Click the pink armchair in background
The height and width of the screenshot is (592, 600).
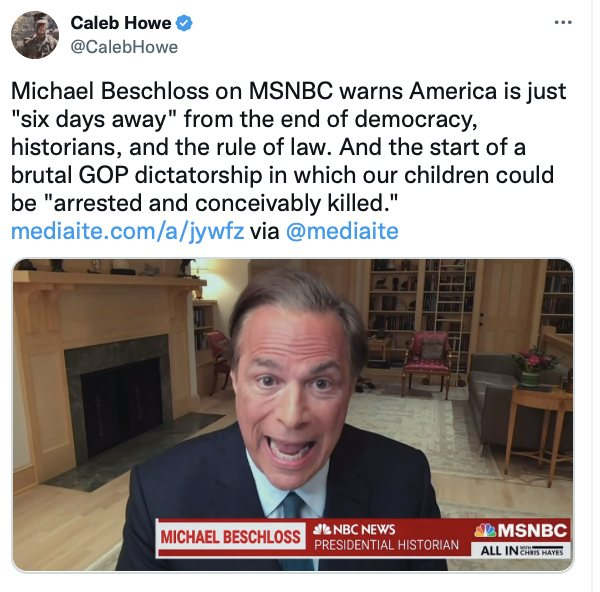(x=429, y=360)
